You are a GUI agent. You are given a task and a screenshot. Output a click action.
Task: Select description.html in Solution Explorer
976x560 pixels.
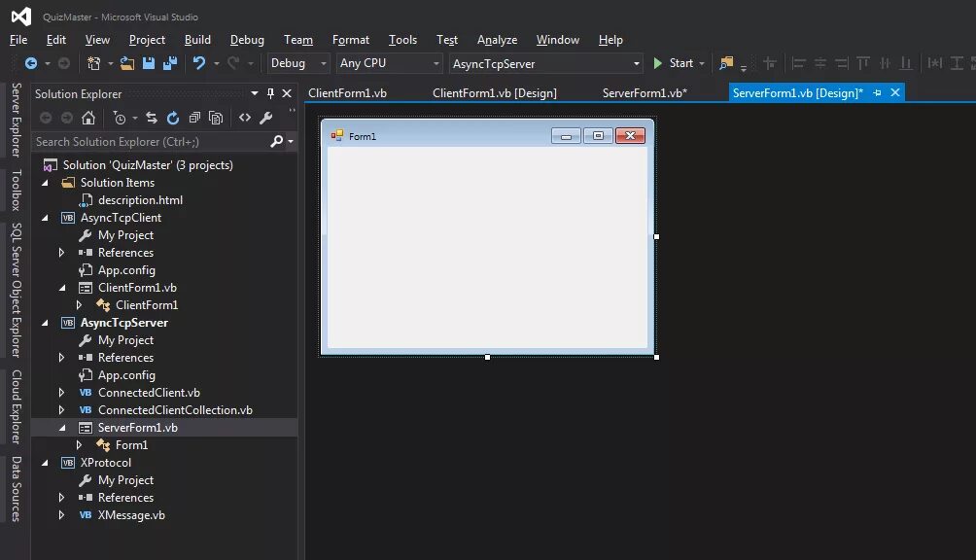(140, 200)
